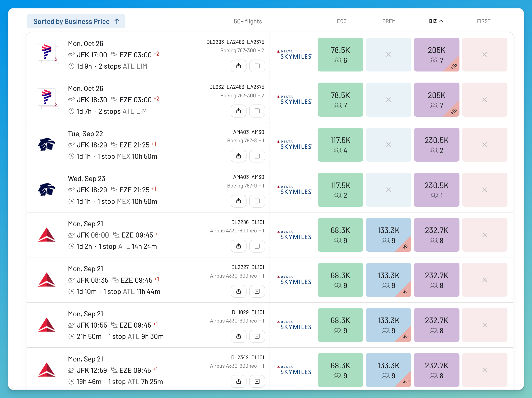Select 133.3K premium fare on JFK 06:00

tap(388, 235)
